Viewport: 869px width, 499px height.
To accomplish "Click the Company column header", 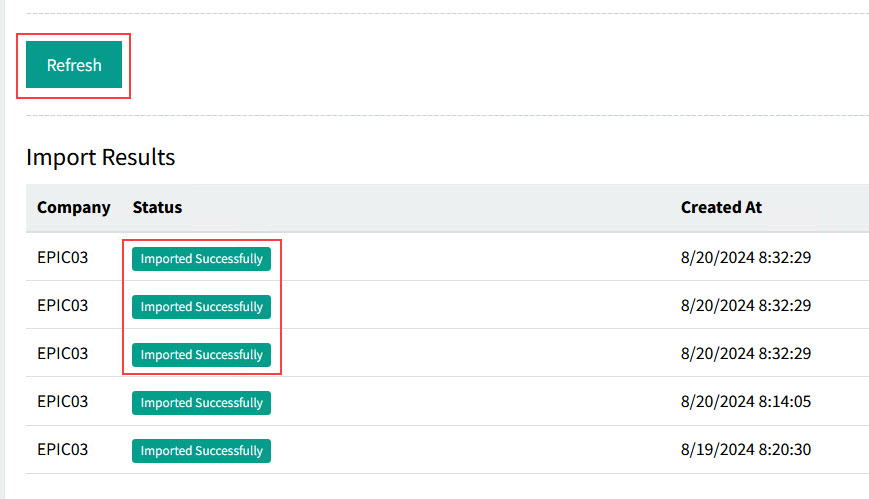I will click(73, 208).
